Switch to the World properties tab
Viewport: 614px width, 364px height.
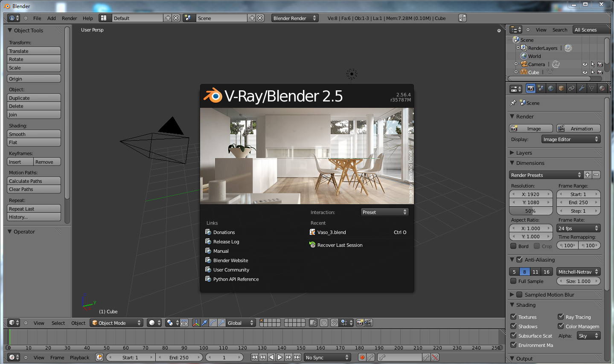(551, 88)
